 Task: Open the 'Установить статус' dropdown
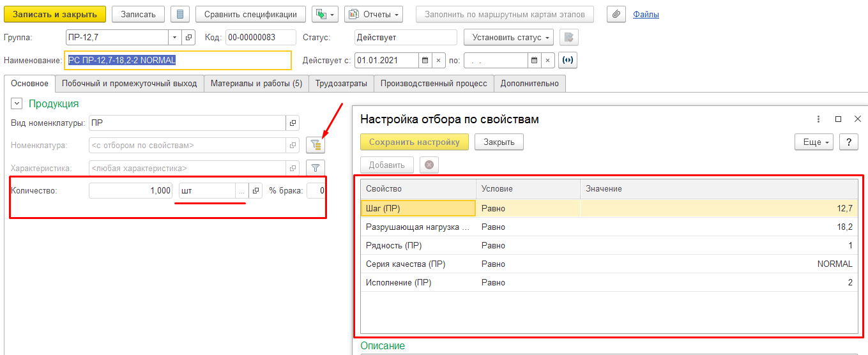click(508, 38)
